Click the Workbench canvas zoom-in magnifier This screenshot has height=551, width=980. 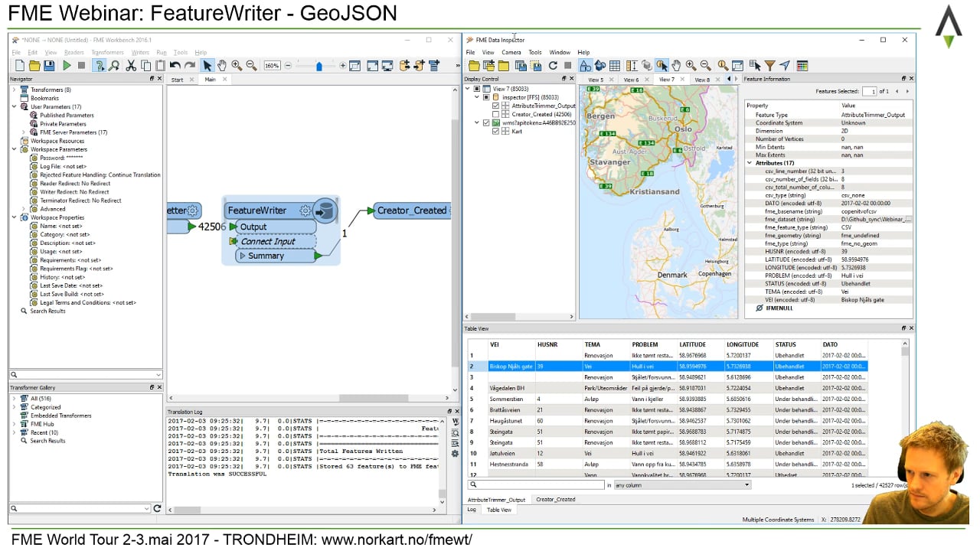237,66
